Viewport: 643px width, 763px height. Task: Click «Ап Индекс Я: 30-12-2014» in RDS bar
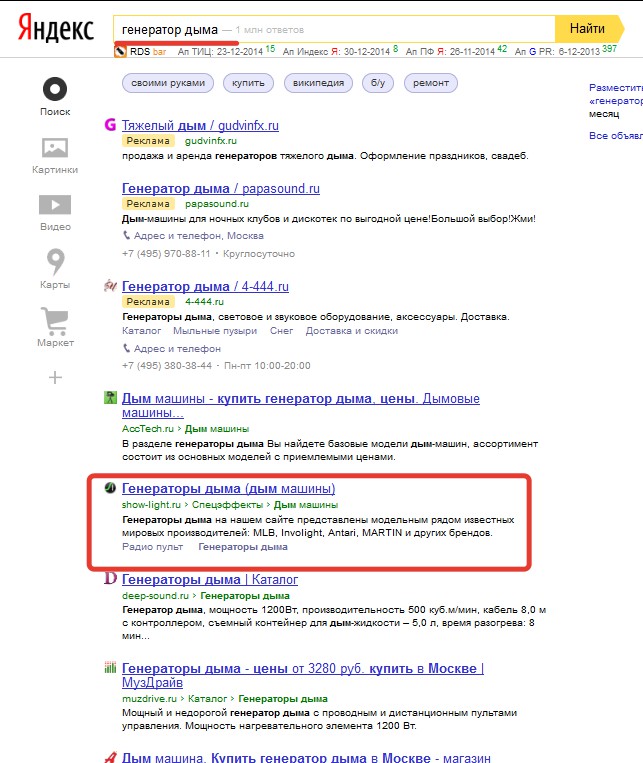[x=336, y=51]
